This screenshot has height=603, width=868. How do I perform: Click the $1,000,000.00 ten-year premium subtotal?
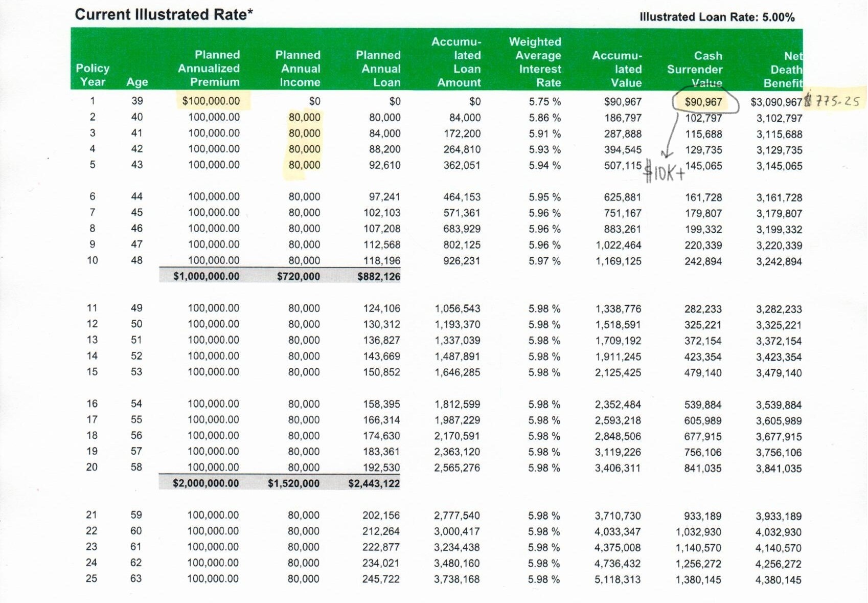206,277
